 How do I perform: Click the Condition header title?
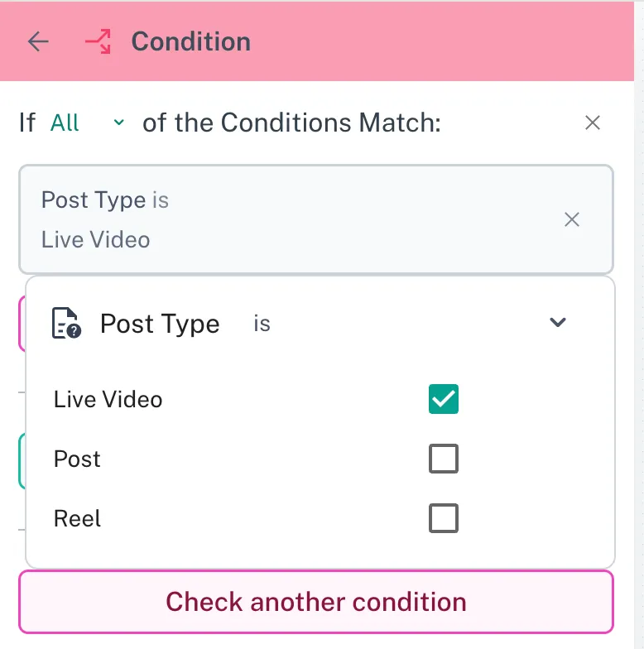click(x=190, y=41)
